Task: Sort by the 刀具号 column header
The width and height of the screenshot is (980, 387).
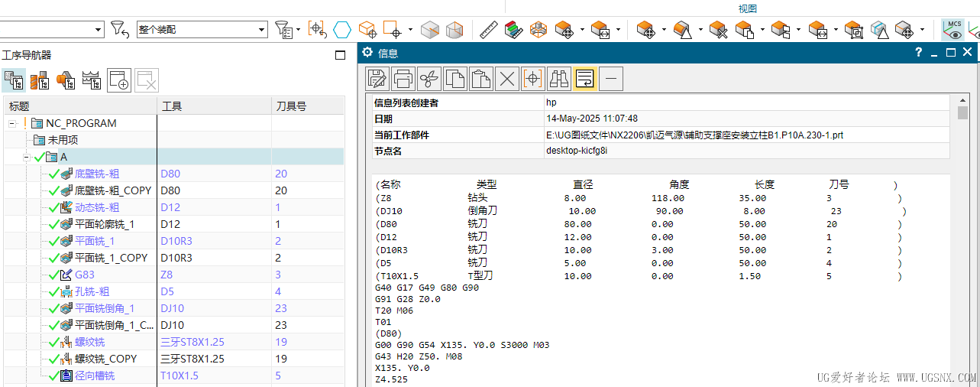Action: [x=308, y=106]
